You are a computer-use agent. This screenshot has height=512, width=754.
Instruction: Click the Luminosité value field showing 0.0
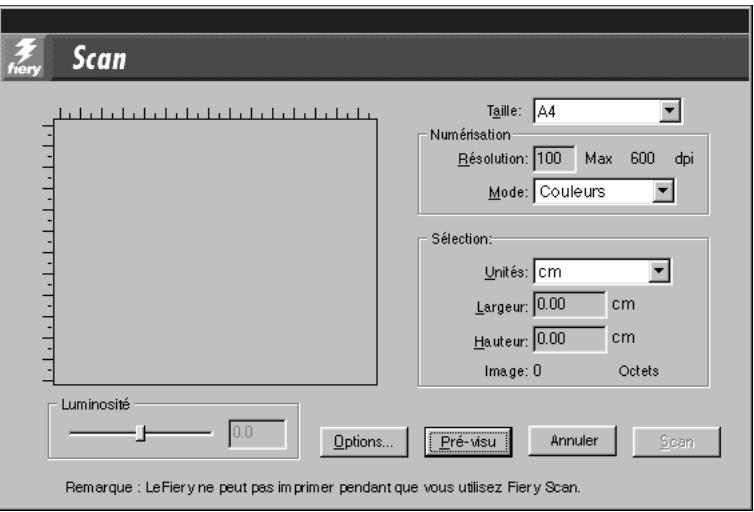point(258,433)
